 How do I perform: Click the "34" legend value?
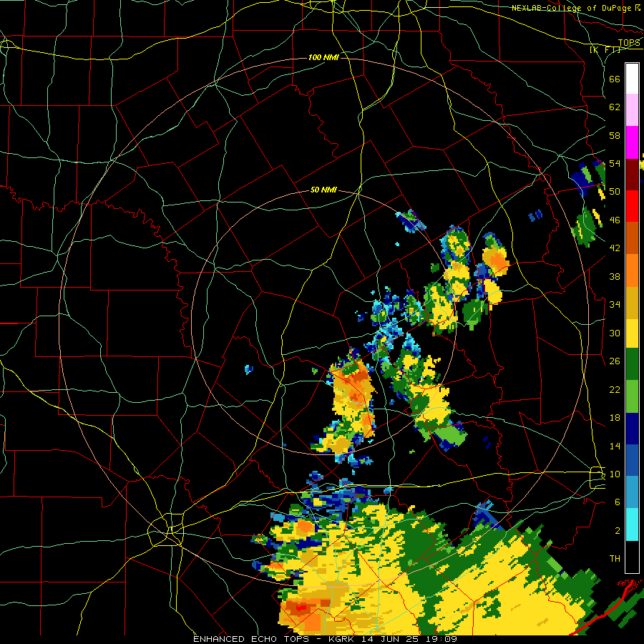coord(615,305)
